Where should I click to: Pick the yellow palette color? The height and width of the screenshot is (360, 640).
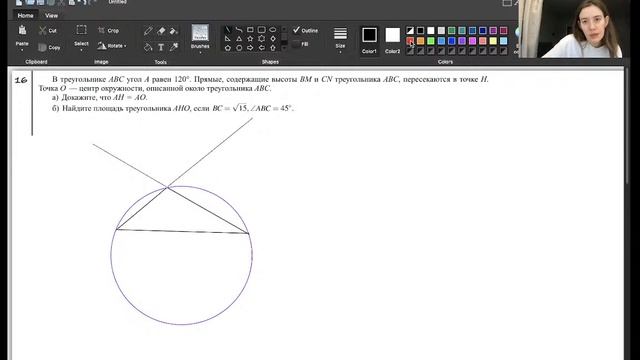493,41
